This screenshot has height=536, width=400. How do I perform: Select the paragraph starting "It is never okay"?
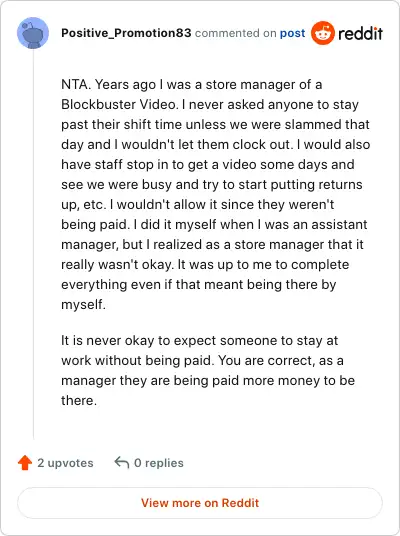208,370
